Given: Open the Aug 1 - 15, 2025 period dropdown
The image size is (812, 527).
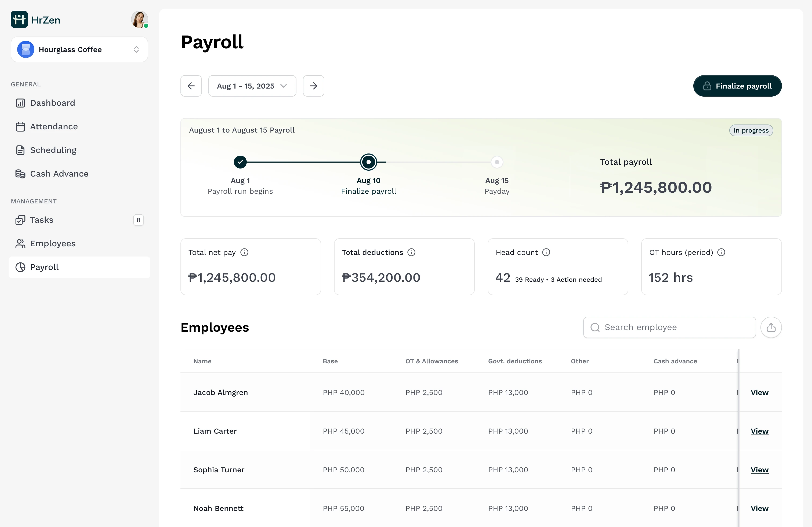Looking at the screenshot, I should tap(252, 86).
